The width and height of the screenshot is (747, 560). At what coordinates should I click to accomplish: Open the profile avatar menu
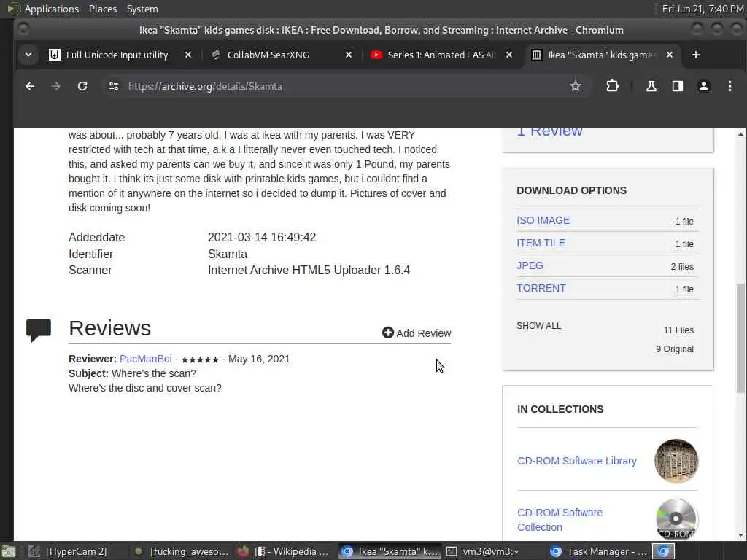click(704, 86)
